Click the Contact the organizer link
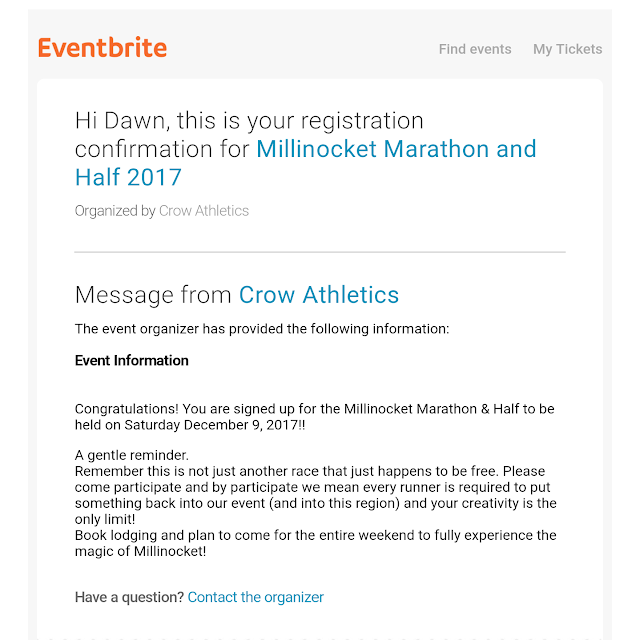640x640 pixels. coord(256,597)
